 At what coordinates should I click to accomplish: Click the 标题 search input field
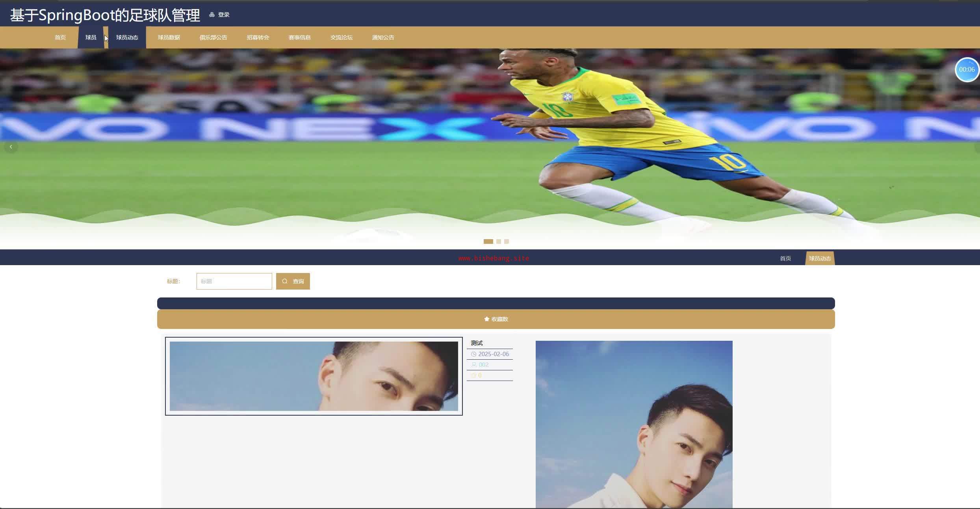[234, 281]
